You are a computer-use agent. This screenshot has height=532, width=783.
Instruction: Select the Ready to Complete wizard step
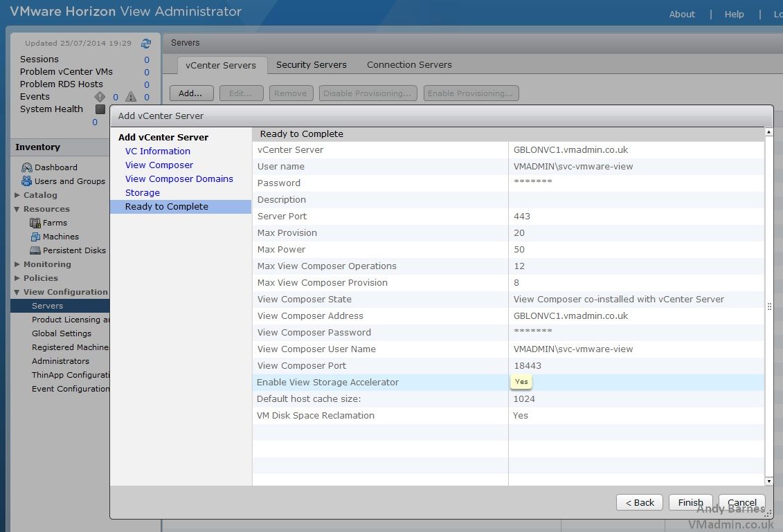[x=181, y=207]
